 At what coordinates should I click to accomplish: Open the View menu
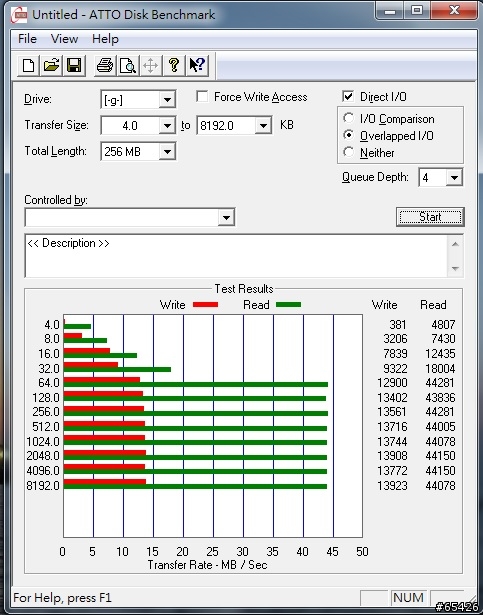pyautogui.click(x=64, y=39)
